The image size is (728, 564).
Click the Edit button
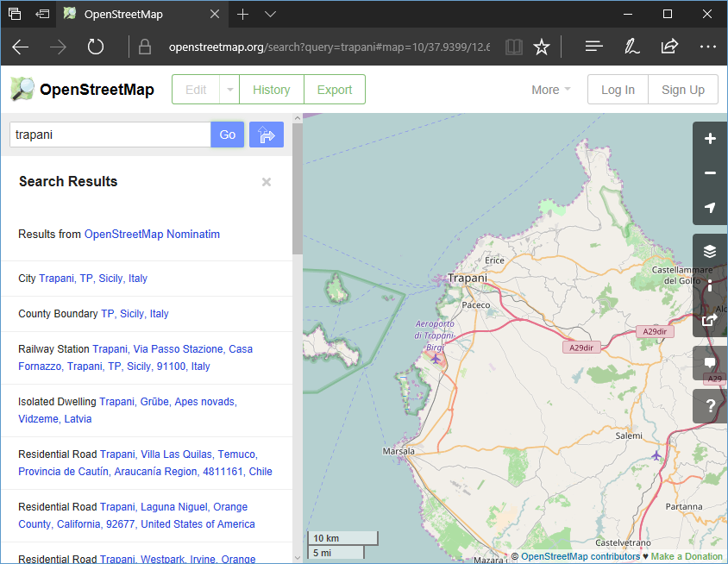(x=196, y=90)
